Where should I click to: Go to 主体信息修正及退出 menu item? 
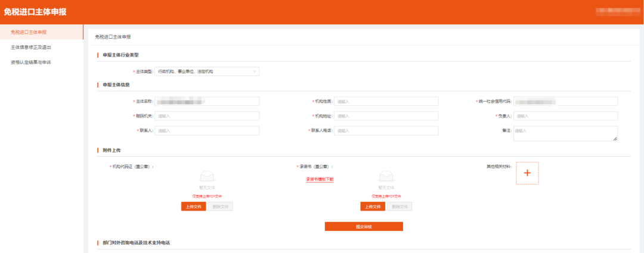[31, 47]
